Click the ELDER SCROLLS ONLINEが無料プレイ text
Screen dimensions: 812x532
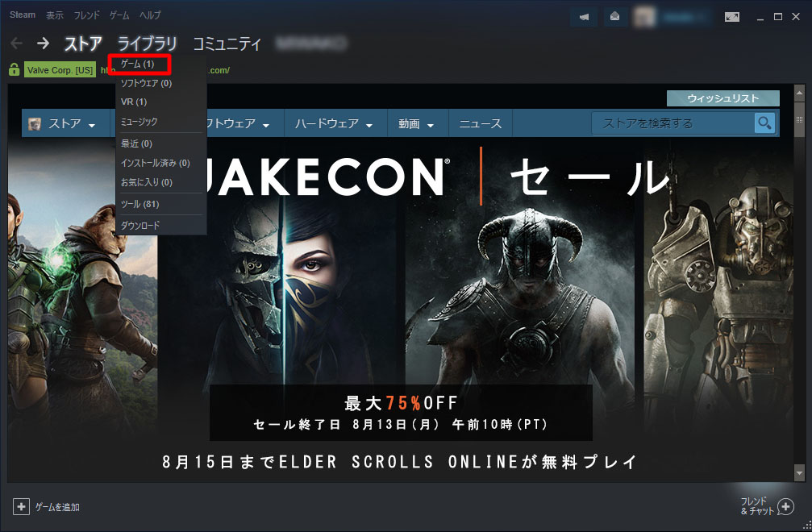[400, 462]
